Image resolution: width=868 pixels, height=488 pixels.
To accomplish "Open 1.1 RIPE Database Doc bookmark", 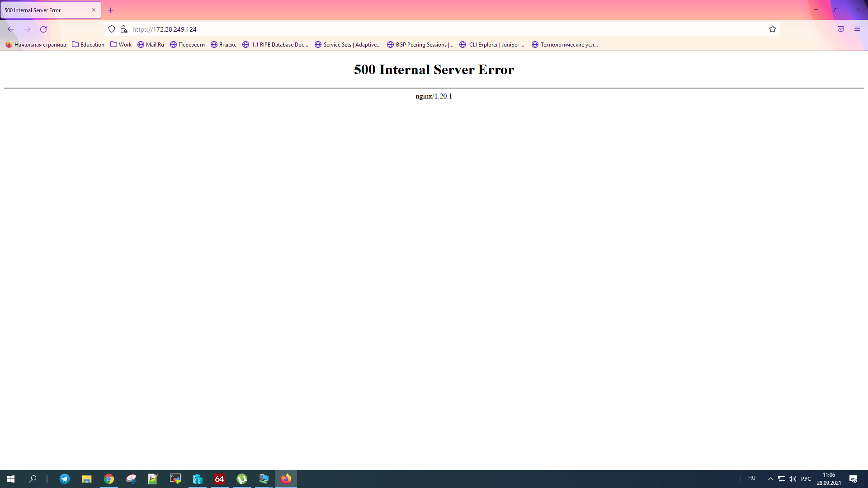I will point(275,45).
